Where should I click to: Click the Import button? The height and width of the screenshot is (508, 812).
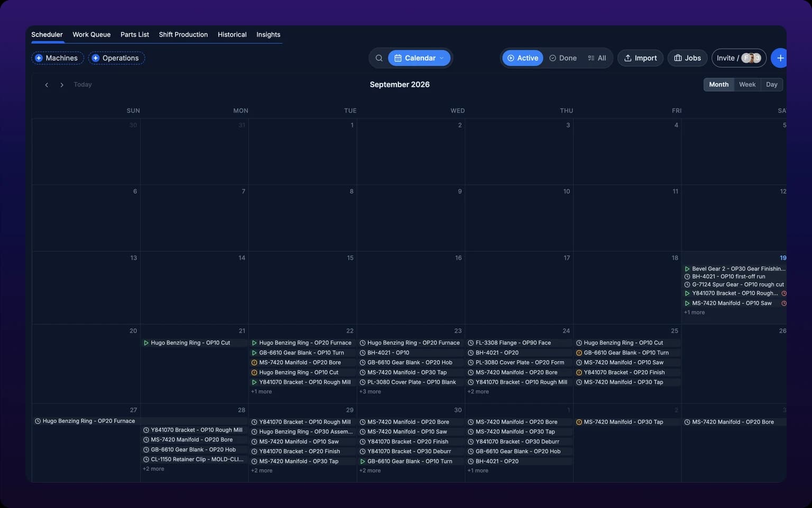[x=640, y=58]
